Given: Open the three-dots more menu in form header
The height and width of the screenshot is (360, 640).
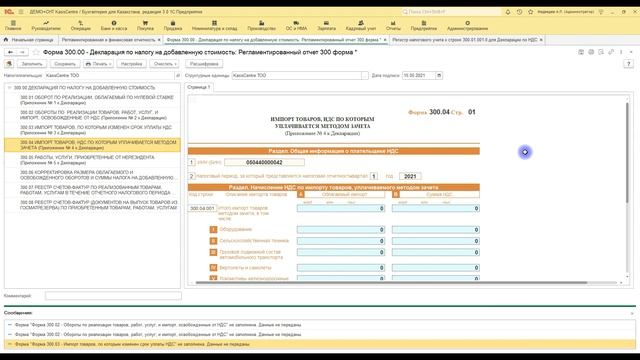Looking at the screenshot, I should [x=621, y=52].
